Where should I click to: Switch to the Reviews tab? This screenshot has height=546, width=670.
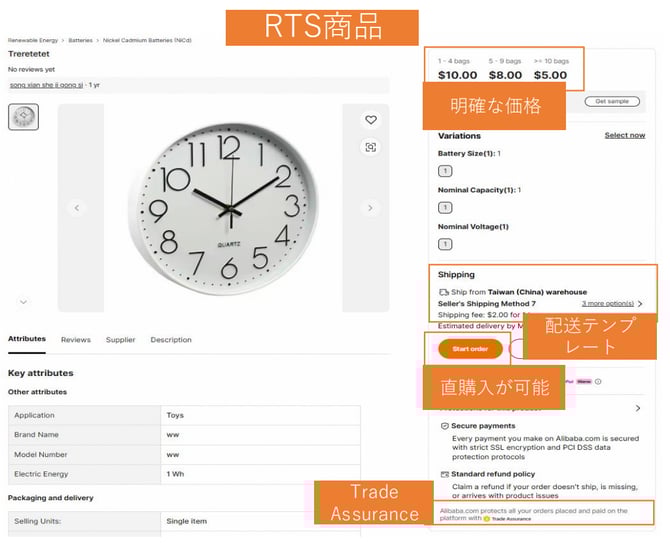tap(75, 340)
